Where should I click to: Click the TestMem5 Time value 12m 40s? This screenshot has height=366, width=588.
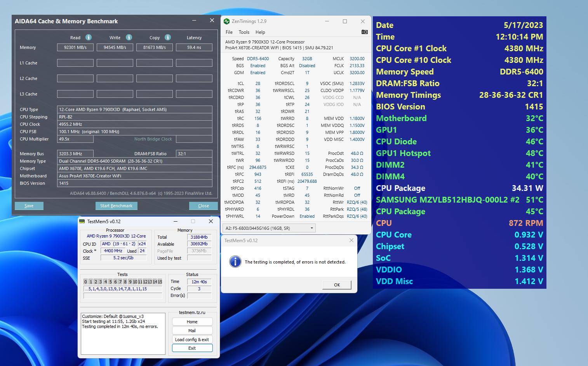[199, 282]
